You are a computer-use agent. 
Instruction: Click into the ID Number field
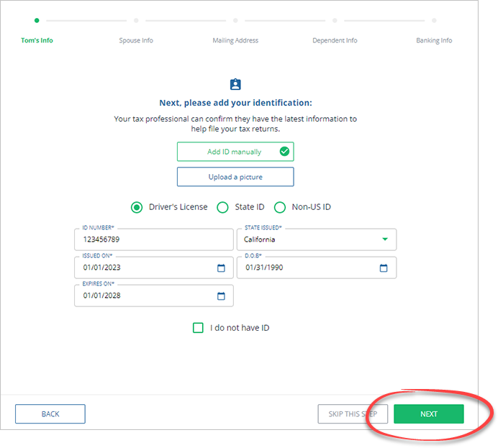[153, 239]
